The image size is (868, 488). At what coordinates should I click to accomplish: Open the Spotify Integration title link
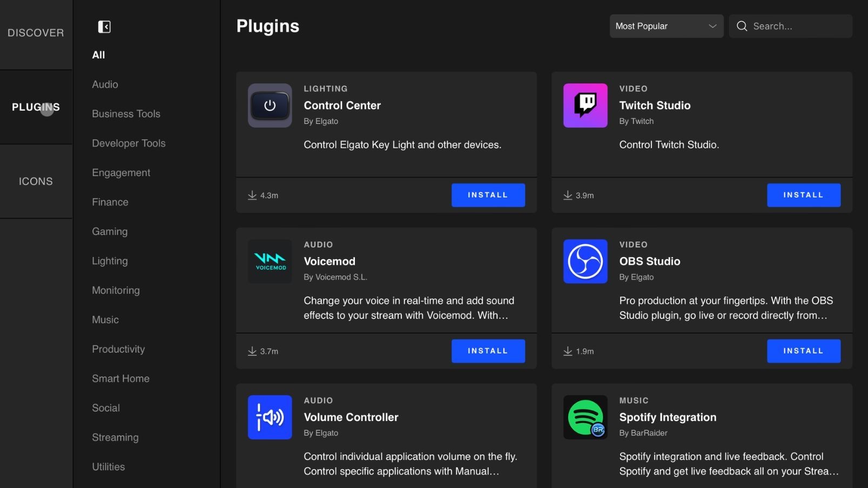[x=668, y=417]
